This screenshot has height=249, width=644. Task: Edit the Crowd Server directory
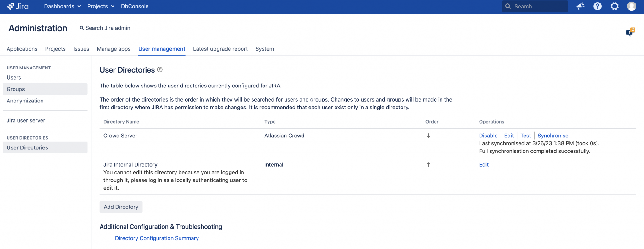coord(509,136)
